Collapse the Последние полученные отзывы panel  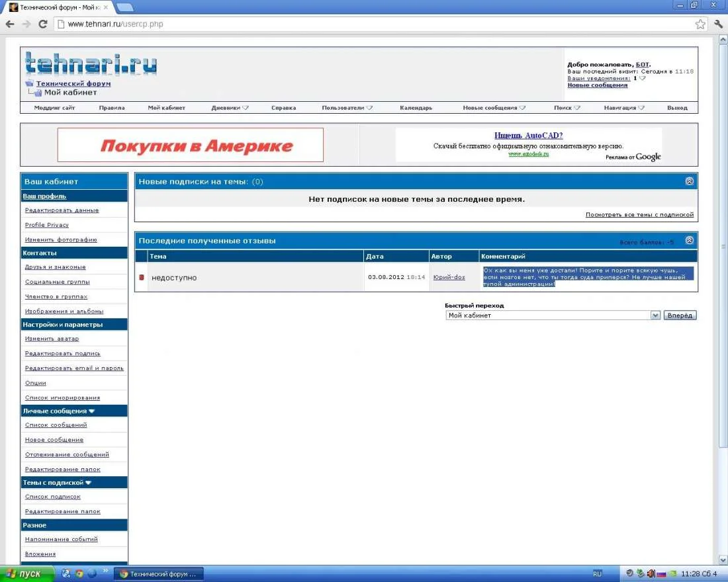coord(690,241)
